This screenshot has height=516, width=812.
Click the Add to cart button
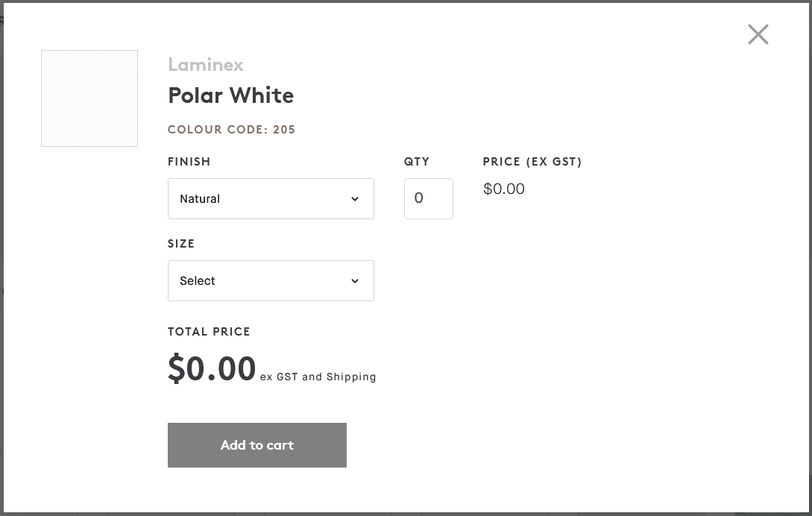coord(256,445)
